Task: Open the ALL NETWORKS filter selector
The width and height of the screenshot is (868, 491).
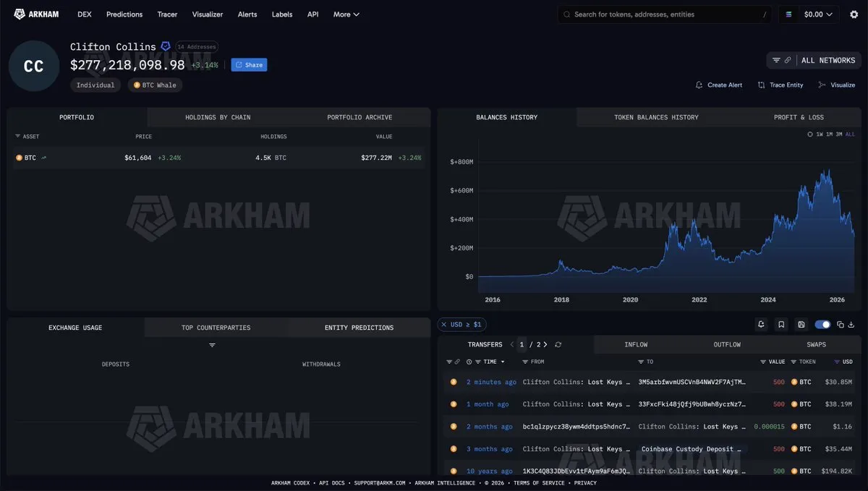Action: click(814, 61)
